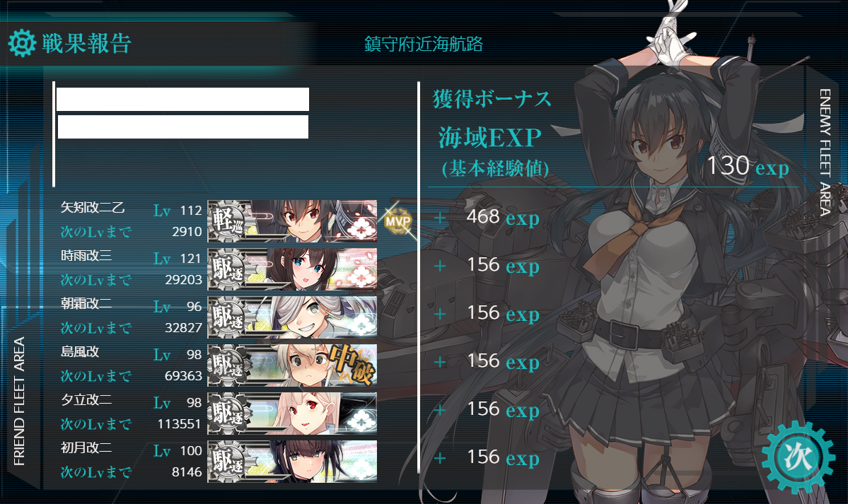Click the 中破 damage stamp on 島風改
This screenshot has height=504, width=848.
click(352, 364)
